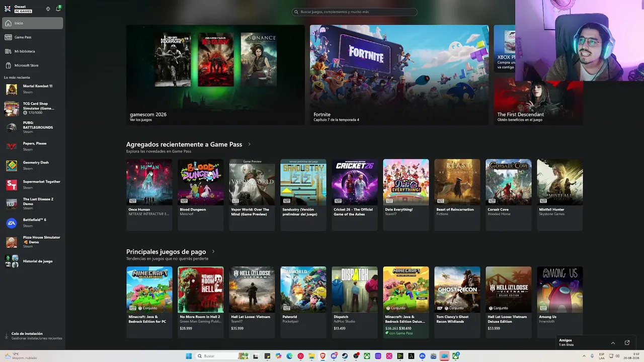Open the gamescom 2026 featured banner
644x362 pixels.
[215, 75]
